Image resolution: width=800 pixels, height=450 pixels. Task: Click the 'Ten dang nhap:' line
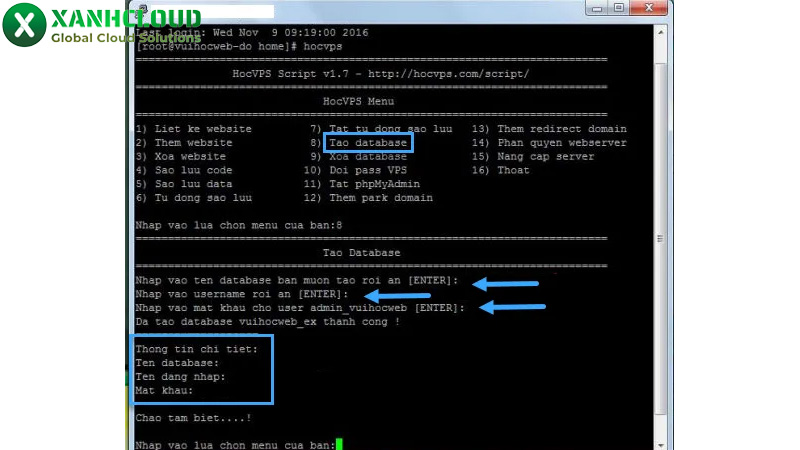pos(181,377)
